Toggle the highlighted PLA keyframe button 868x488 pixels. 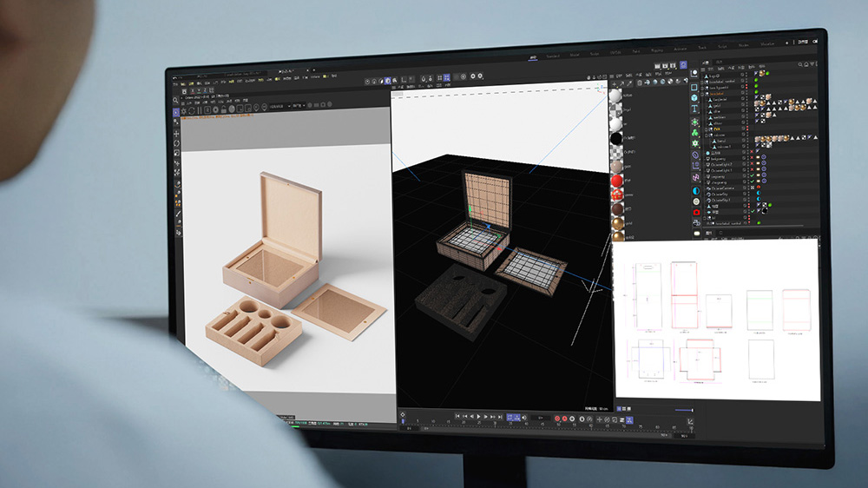[629, 420]
